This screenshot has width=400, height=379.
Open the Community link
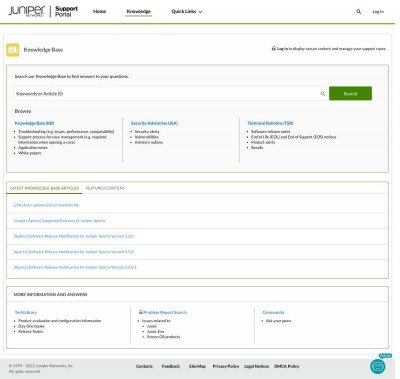coord(273,312)
